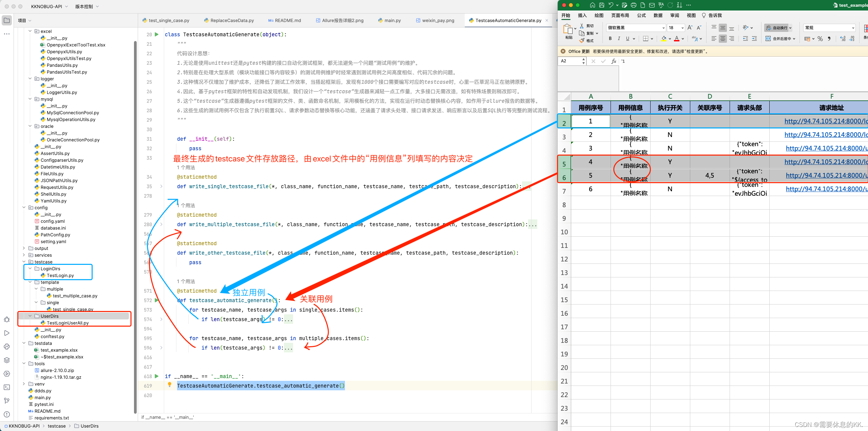Image resolution: width=868 pixels, height=431 pixels.
Task: Click the Increase indent icon in Excel ribbon
Action: (x=754, y=39)
